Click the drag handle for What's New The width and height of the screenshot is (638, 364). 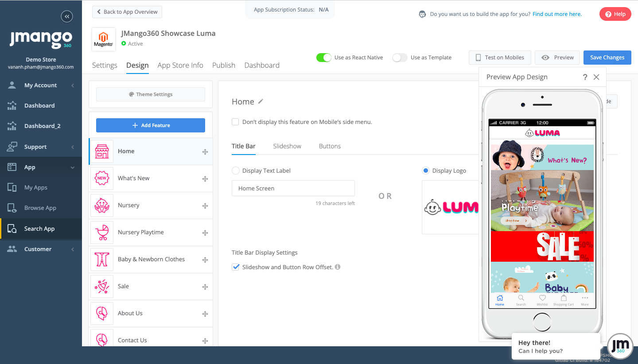pos(205,179)
